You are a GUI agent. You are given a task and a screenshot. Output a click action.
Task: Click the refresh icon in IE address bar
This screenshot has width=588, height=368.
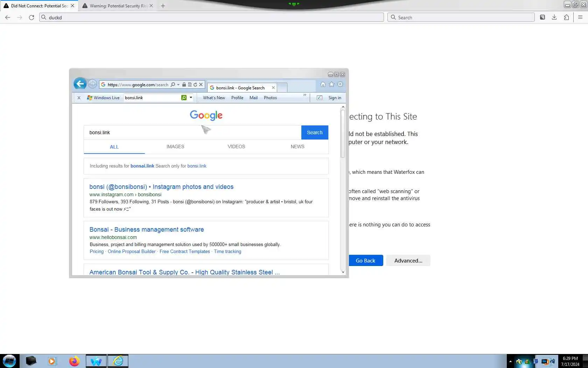(195, 84)
